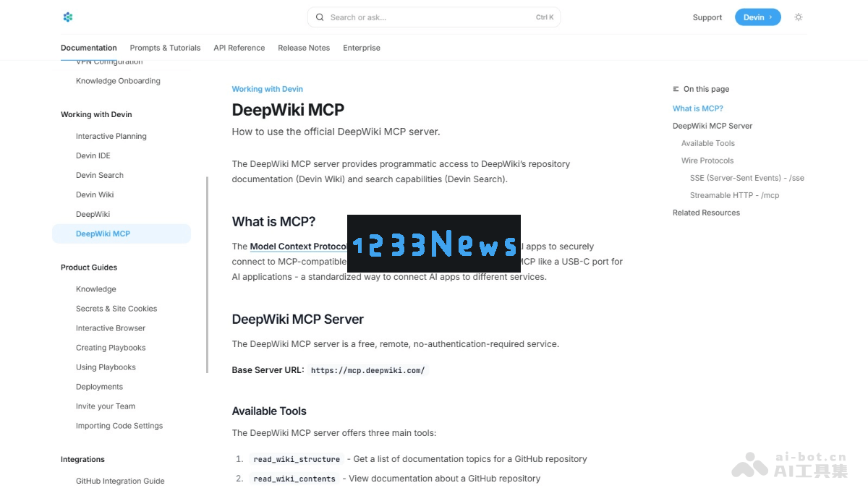Open Secrets & Site Cookies page
This screenshot has height=488, width=868.
(116, 309)
